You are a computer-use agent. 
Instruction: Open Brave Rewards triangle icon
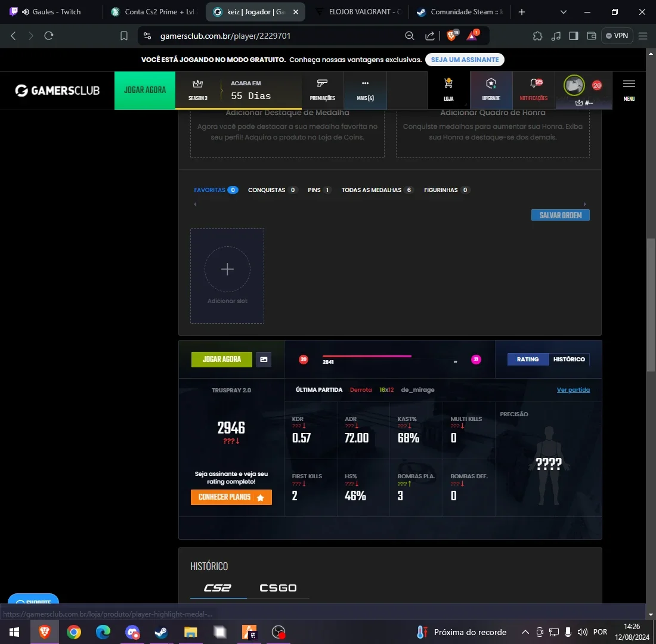click(472, 35)
